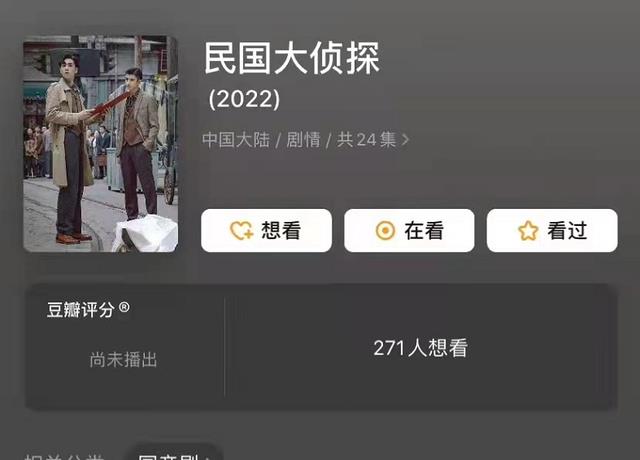Mark the show as 看过
The image size is (640, 460).
click(x=552, y=231)
